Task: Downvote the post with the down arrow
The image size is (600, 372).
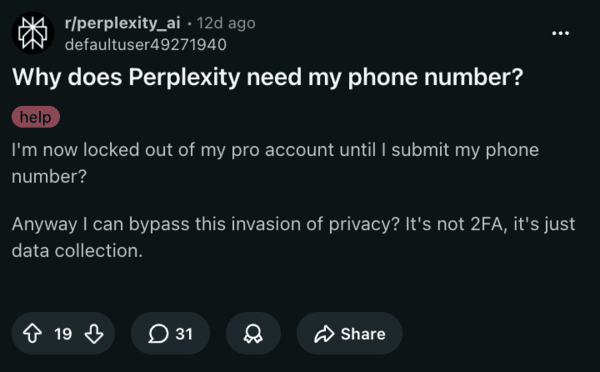Action: pyautogui.click(x=94, y=333)
